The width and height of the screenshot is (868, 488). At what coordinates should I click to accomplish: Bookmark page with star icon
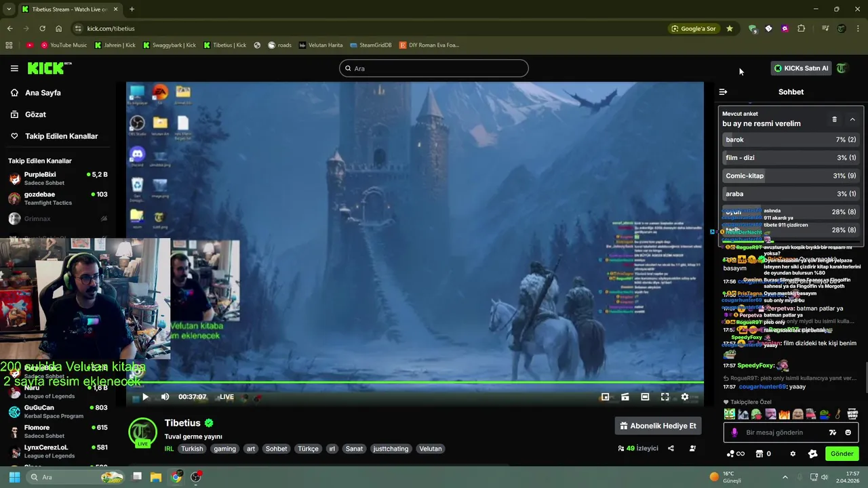729,28
